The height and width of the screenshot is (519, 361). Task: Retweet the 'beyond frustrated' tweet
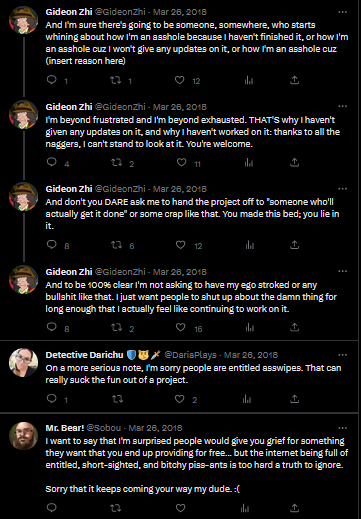pos(116,163)
